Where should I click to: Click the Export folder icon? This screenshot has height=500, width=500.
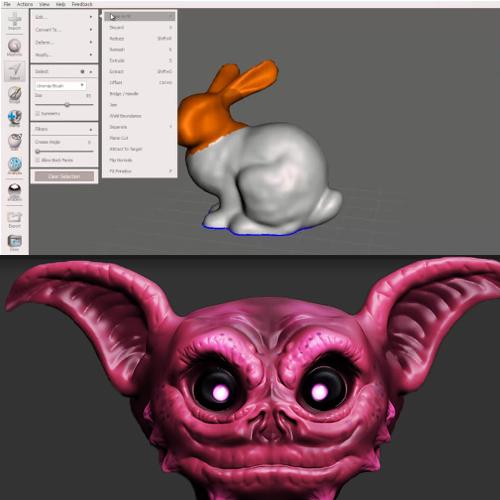point(15,220)
